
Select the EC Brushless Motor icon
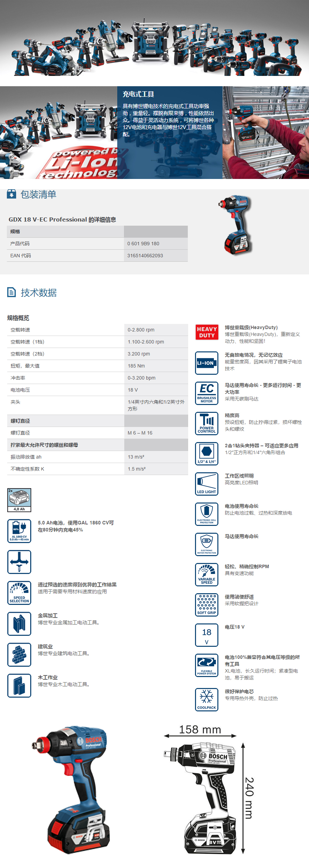[207, 393]
